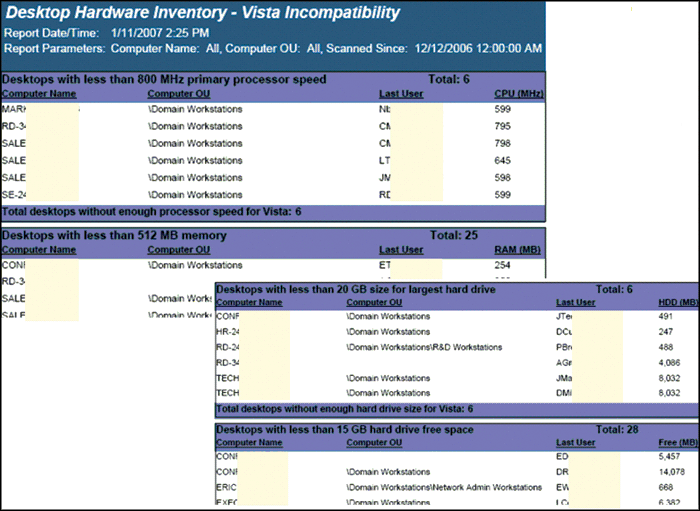Select HDD value 8,032 in the DMi row
This screenshot has height=511, width=700.
(669, 393)
